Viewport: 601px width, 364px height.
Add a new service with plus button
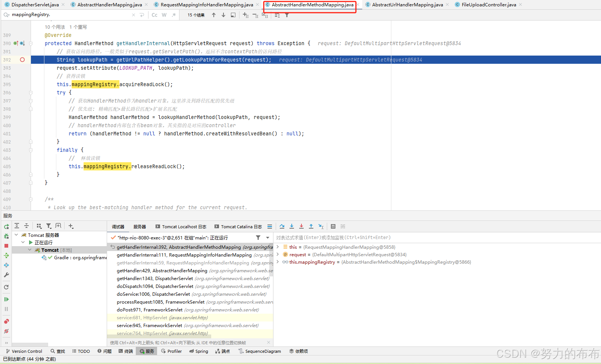tap(71, 226)
